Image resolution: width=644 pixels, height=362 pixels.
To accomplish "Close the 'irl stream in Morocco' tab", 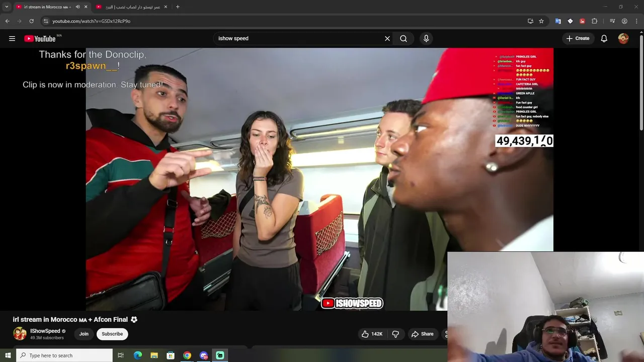I will pyautogui.click(x=86, y=7).
